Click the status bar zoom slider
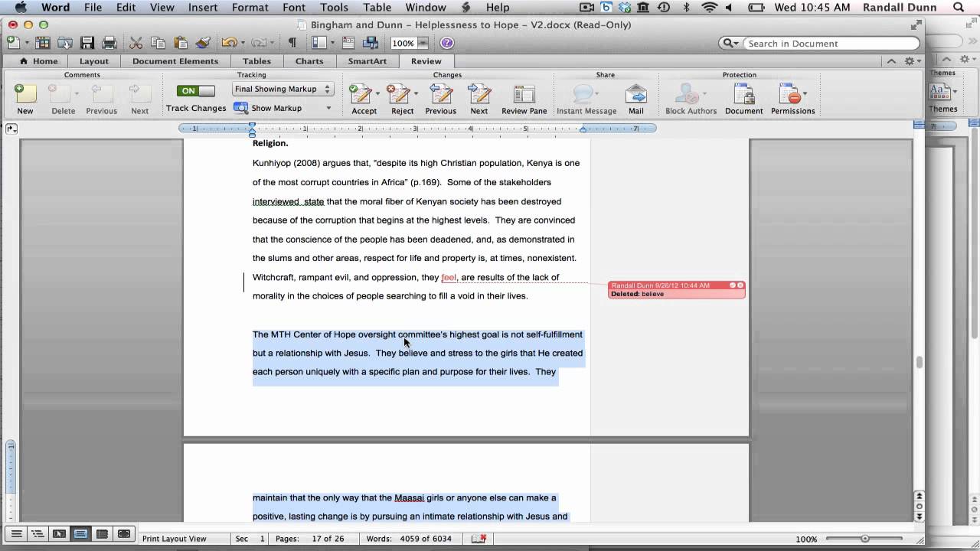980x551 pixels. point(865,539)
